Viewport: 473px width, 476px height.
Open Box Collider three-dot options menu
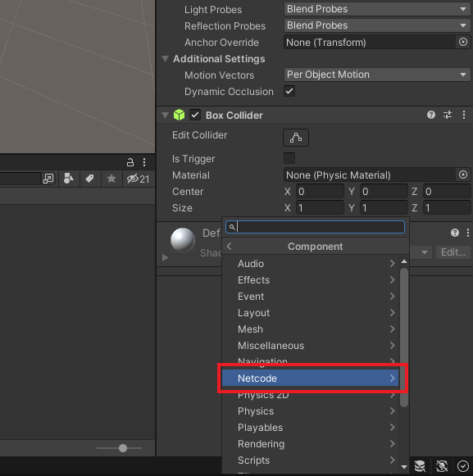pos(464,115)
